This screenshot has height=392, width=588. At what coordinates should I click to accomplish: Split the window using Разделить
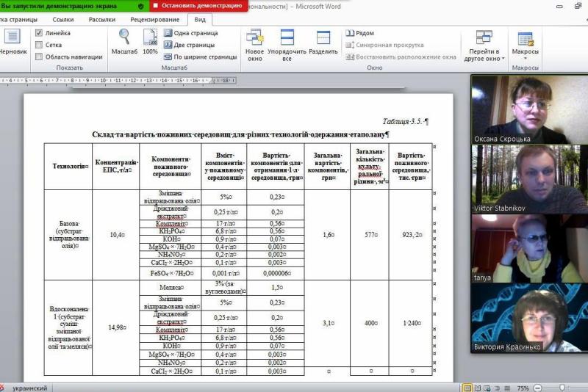pos(323,45)
